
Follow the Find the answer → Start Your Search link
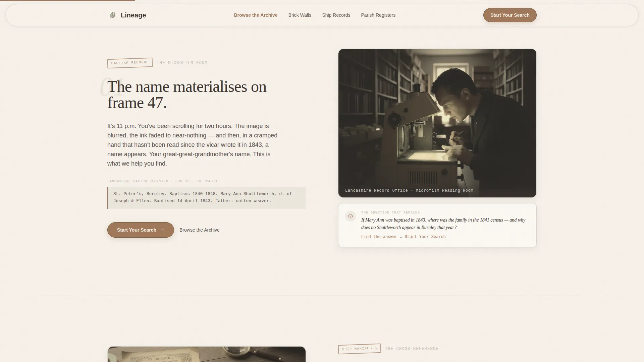404,237
